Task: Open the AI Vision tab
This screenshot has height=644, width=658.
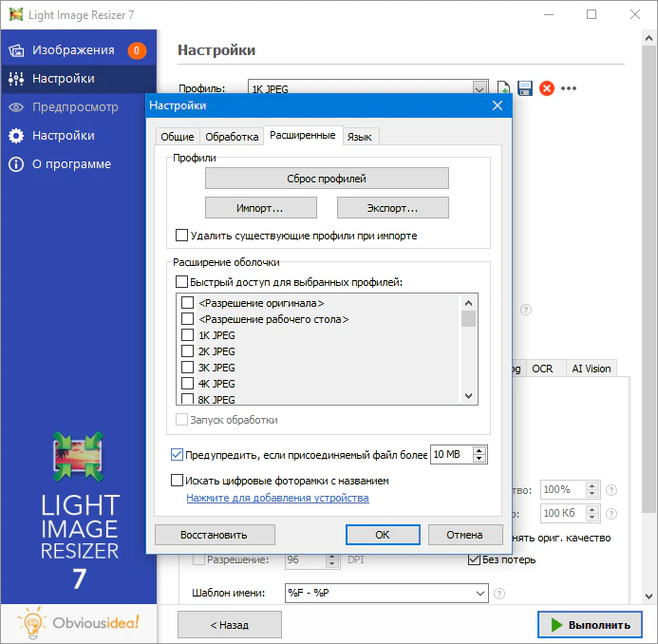Action: click(x=592, y=369)
